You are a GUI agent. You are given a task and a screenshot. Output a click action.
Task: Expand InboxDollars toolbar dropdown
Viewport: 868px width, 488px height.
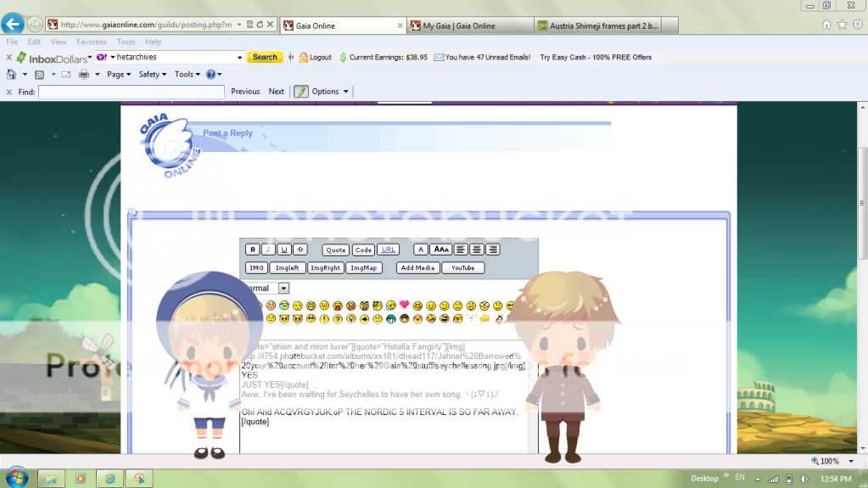coord(90,57)
